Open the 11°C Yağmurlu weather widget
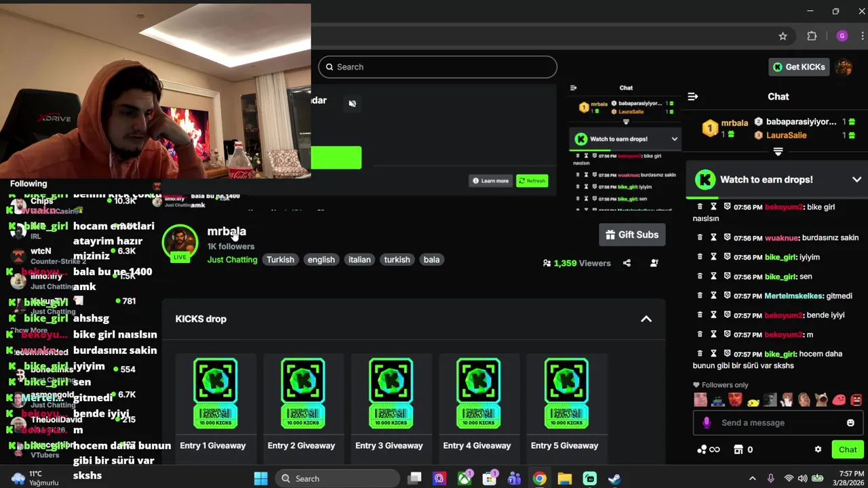Screen dimensions: 868x488 tap(35, 479)
